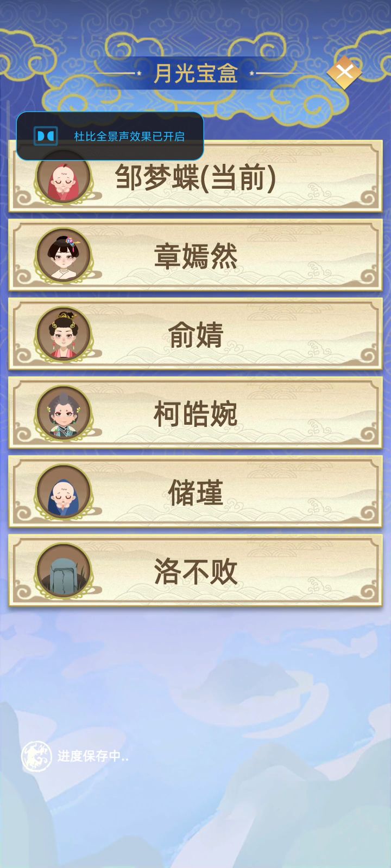Close the 月光宝盒 panel with the X
This screenshot has height=868, width=391.
(344, 72)
